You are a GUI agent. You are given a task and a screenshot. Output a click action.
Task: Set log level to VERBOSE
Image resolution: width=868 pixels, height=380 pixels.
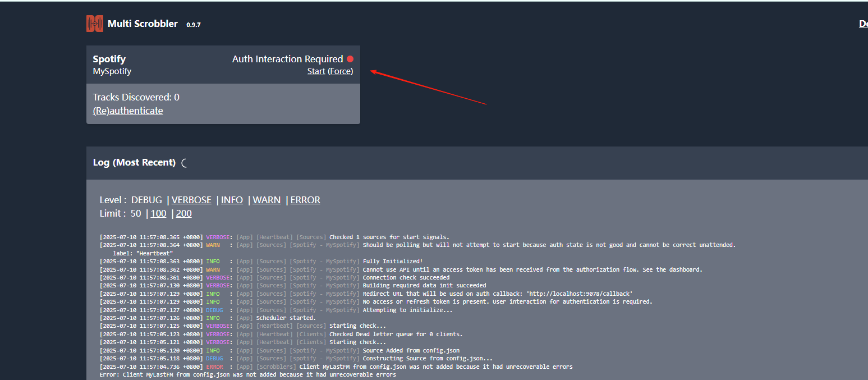191,200
